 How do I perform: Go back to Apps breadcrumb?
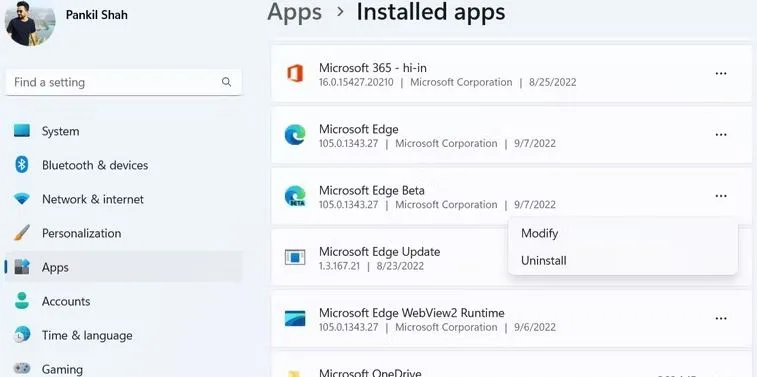[x=294, y=12]
